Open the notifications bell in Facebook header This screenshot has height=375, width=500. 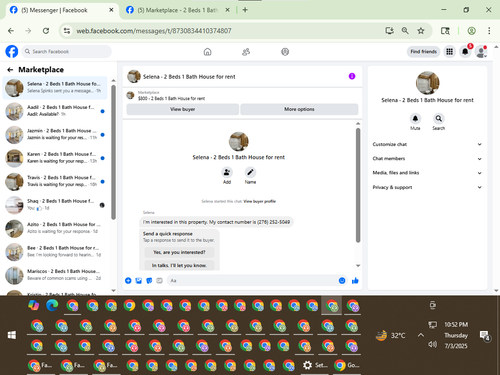pos(465,52)
